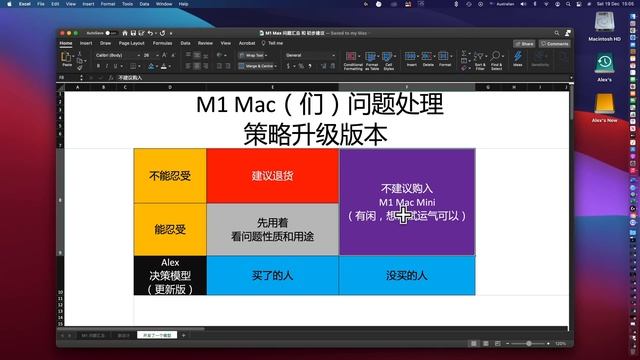Click Tell me search box

pos(272,43)
